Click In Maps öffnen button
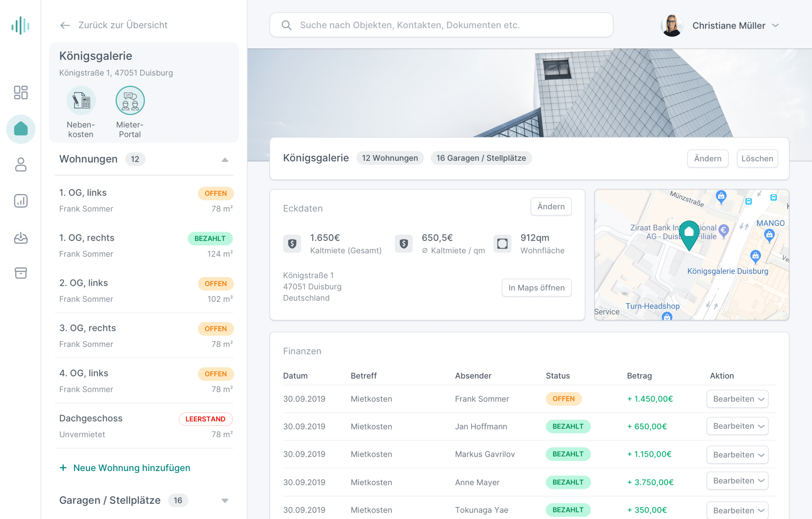 (x=536, y=288)
